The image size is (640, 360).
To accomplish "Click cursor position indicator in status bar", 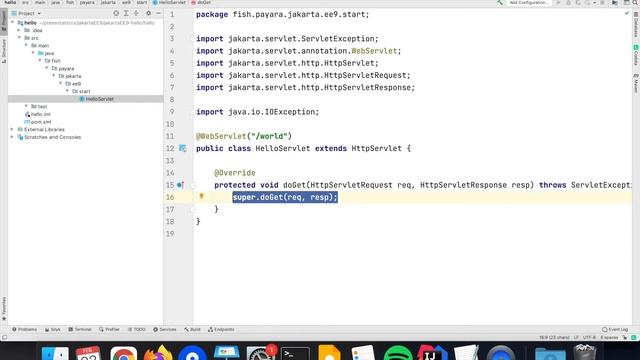I will click(554, 338).
